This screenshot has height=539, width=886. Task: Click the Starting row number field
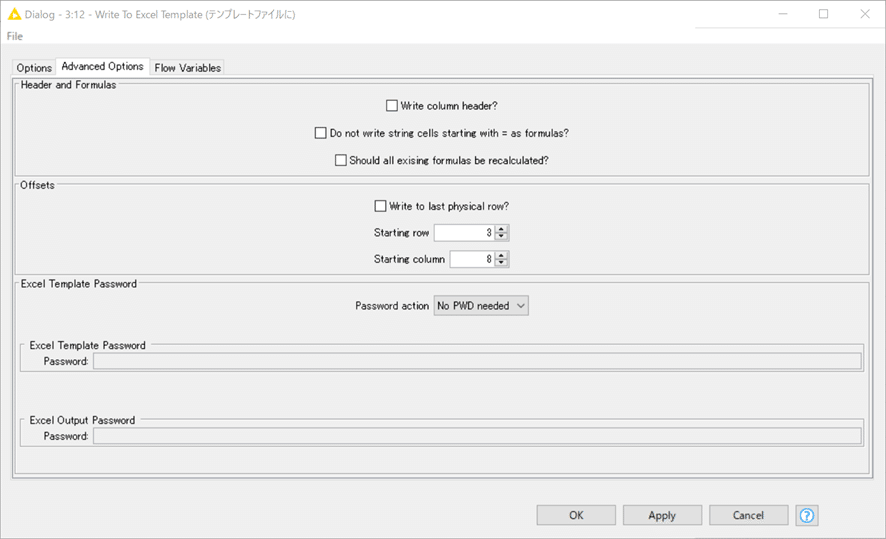464,233
